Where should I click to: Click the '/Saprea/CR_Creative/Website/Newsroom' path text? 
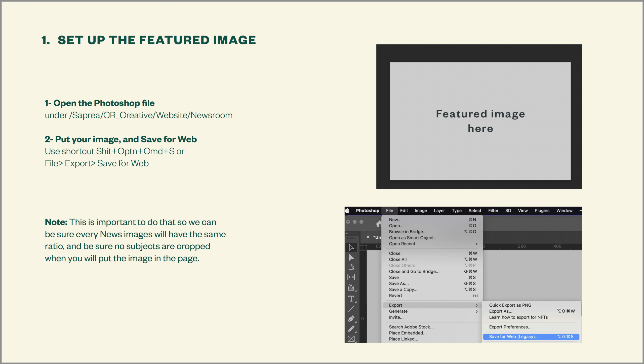tap(151, 115)
